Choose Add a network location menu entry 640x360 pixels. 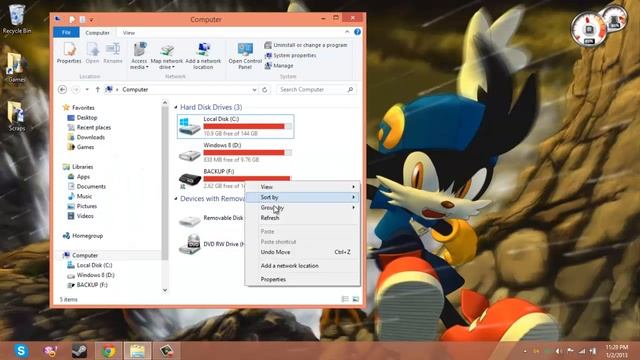tap(302, 266)
